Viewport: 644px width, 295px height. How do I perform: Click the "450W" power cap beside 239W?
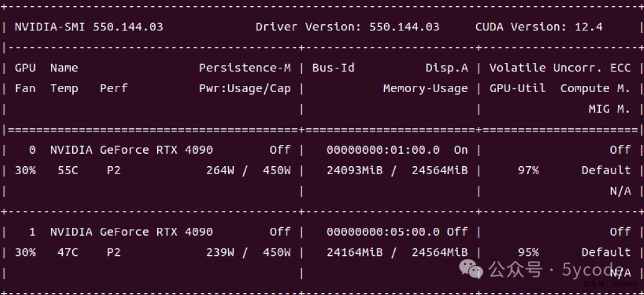277,252
